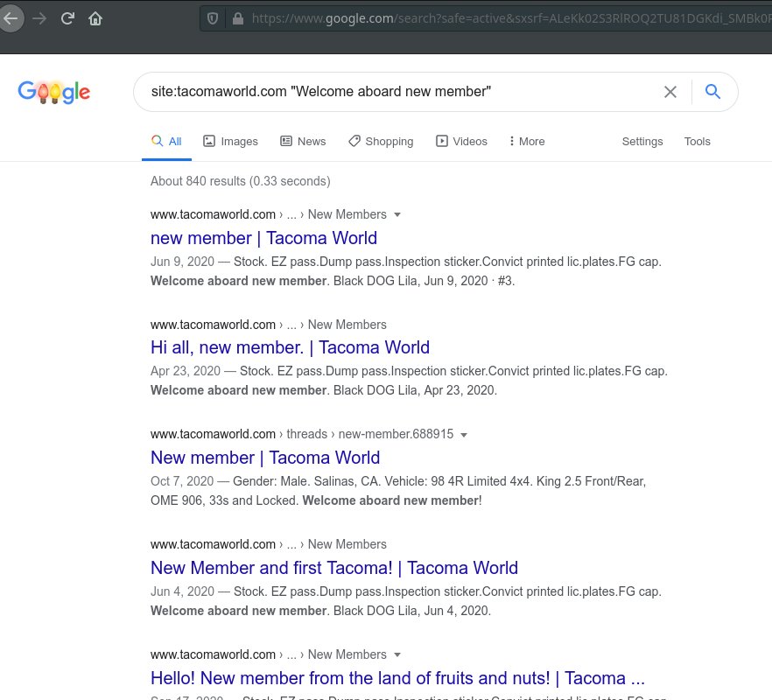Viewport: 772px width, 700px height.
Task: Click the padlock site security icon
Action: (x=238, y=18)
